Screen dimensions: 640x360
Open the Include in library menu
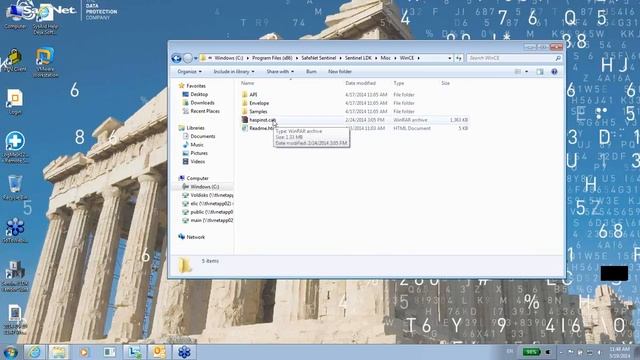point(233,71)
